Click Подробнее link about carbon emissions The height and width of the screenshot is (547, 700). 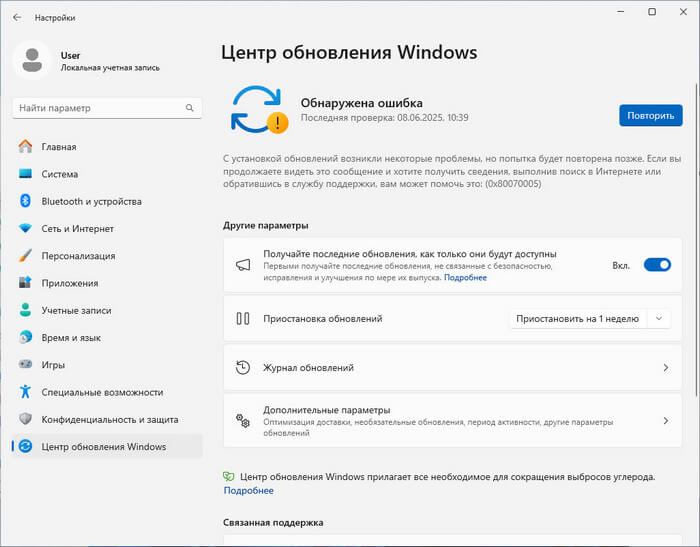pyautogui.click(x=248, y=491)
